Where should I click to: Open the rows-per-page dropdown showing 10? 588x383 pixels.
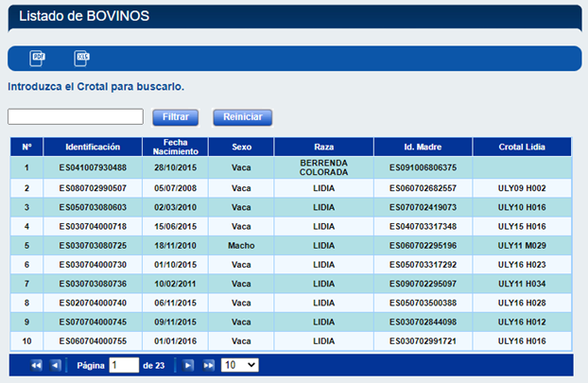coord(239,365)
